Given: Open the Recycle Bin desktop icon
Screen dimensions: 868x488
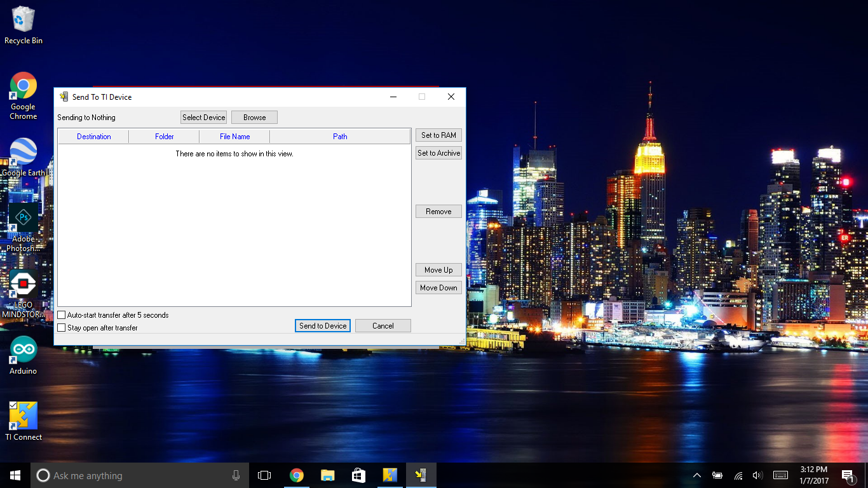Looking at the screenshot, I should [x=24, y=25].
